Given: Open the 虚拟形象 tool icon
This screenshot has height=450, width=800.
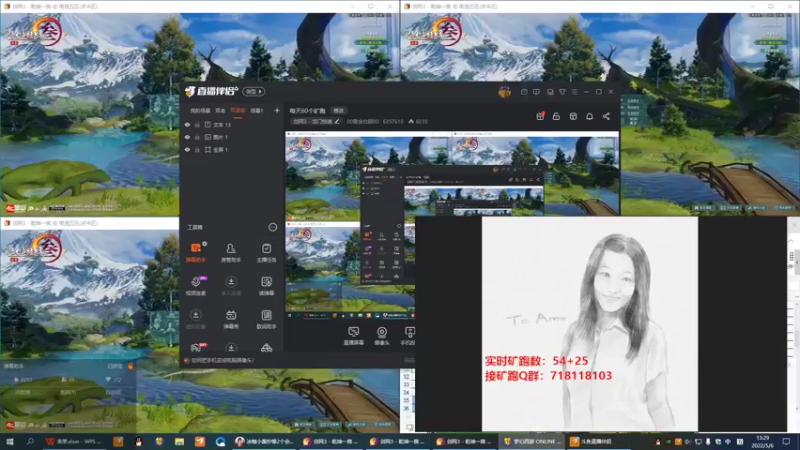Looking at the screenshot, I should tap(196, 319).
